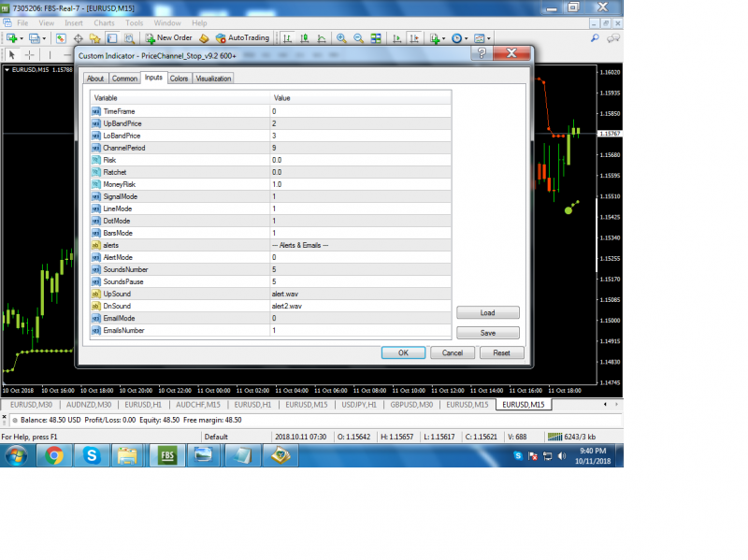The width and height of the screenshot is (748, 560).
Task: Click the Tile Windows icon
Action: pos(376,38)
